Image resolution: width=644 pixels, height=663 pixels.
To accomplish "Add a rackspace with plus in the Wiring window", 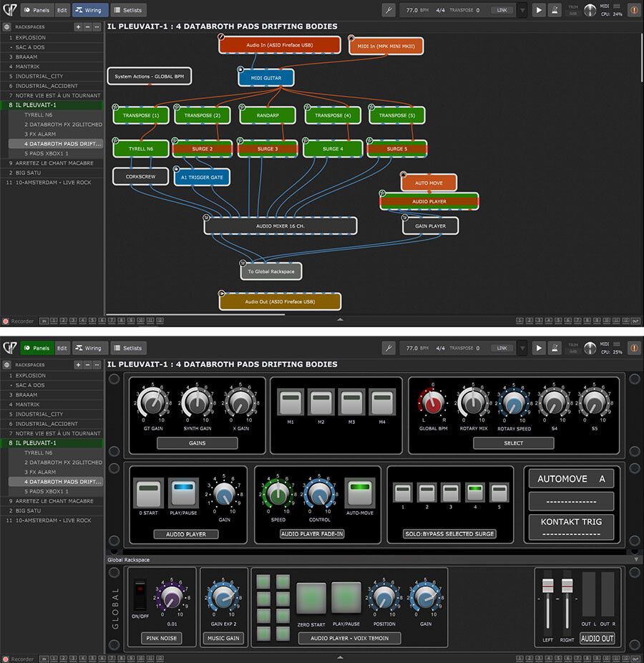I will 78,26.
